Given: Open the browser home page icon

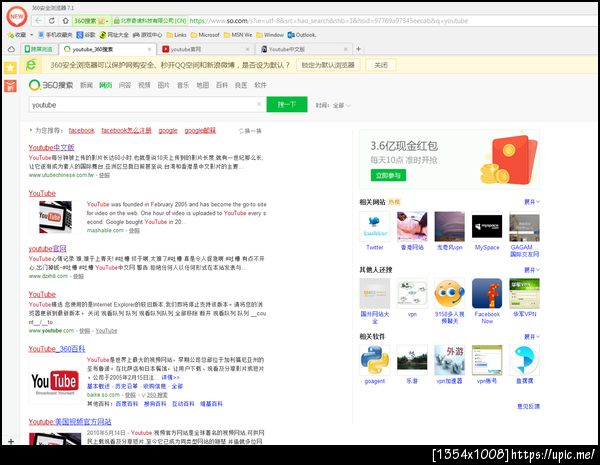Looking at the screenshot, I should 65,21.
